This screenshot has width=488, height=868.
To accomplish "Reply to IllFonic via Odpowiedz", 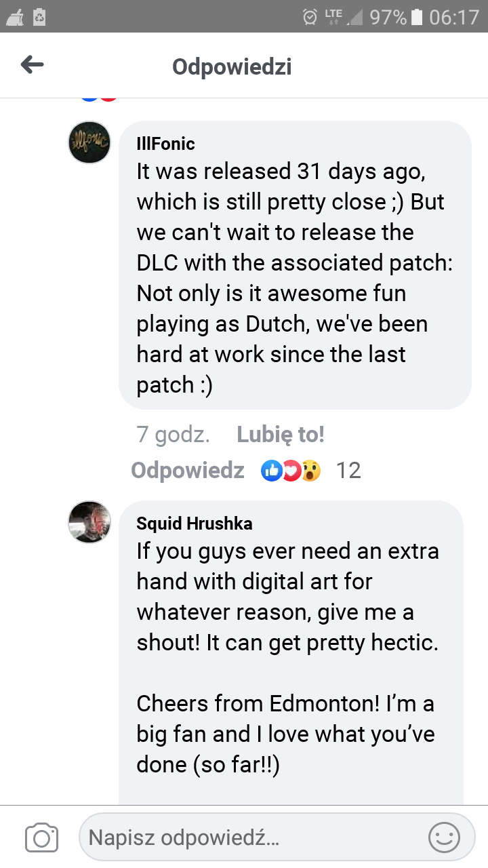I will [x=188, y=470].
